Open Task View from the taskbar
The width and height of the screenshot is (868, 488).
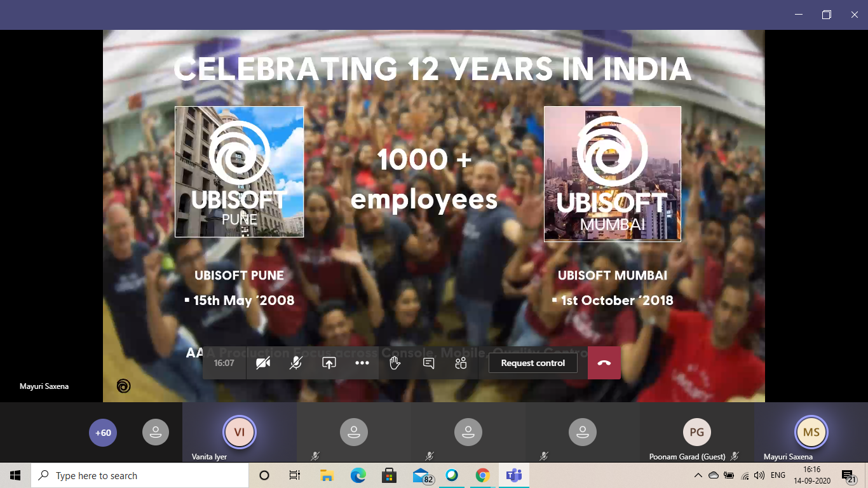tap(294, 475)
